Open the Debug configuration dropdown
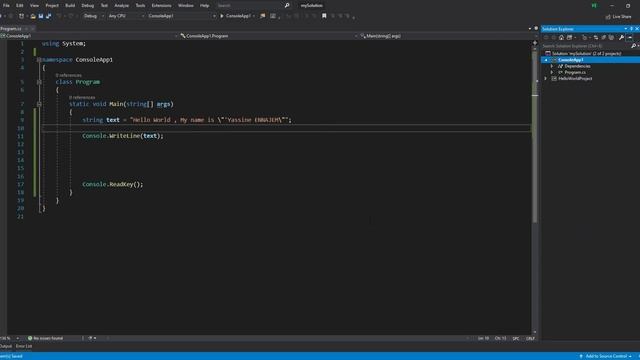Screen dimensions: 640x360 93,16
